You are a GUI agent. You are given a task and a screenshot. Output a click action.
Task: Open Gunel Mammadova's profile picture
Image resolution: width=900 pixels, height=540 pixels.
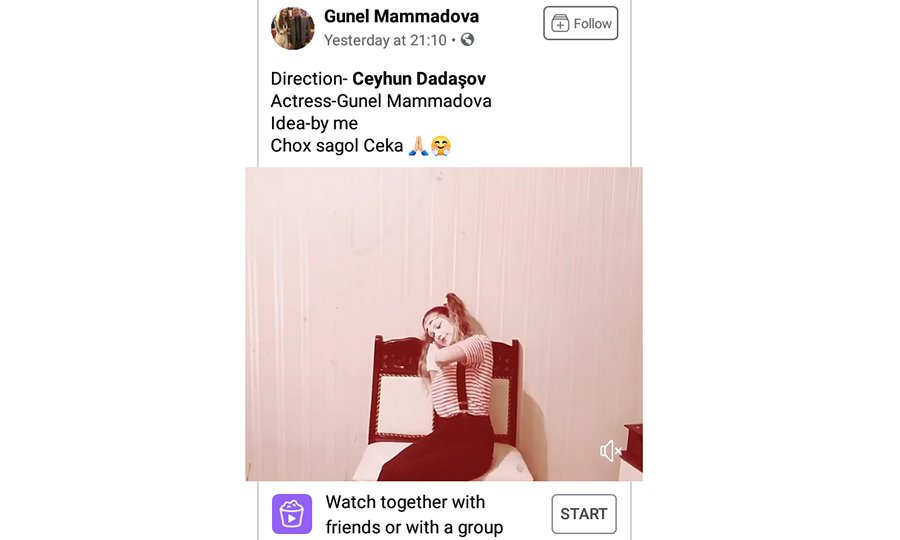[293, 28]
